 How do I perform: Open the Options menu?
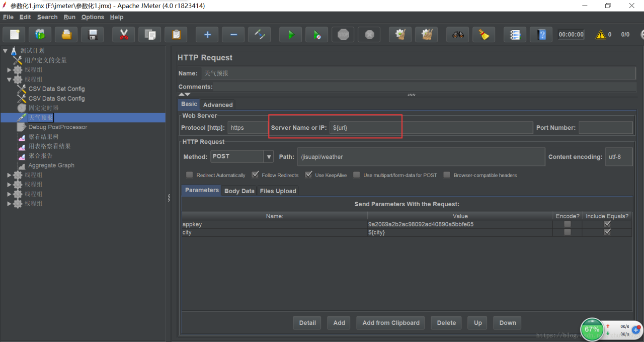93,17
